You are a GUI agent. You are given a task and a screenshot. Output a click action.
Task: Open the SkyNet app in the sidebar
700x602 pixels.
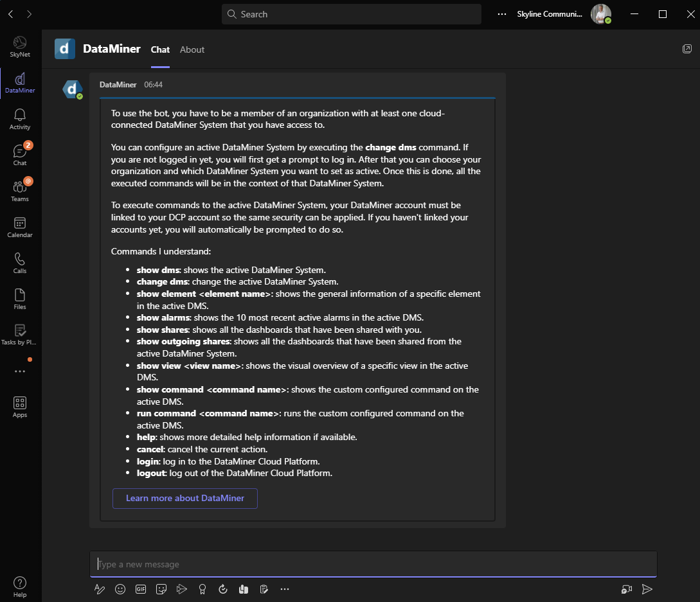(x=20, y=47)
